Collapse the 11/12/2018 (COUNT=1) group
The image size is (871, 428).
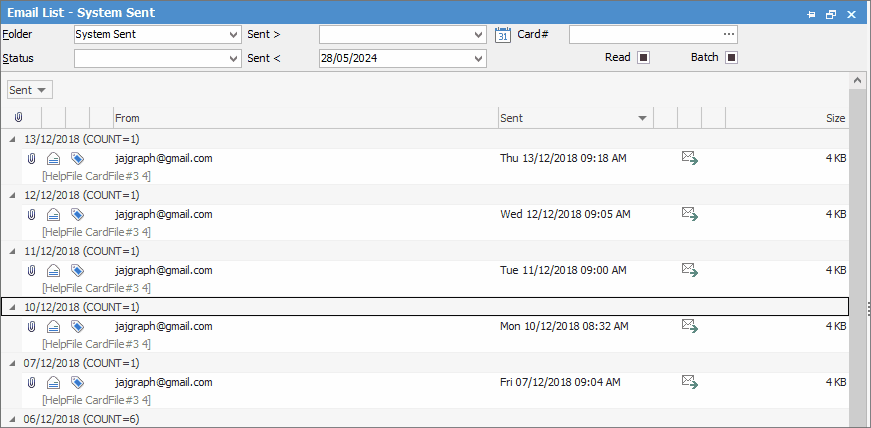(x=12, y=251)
